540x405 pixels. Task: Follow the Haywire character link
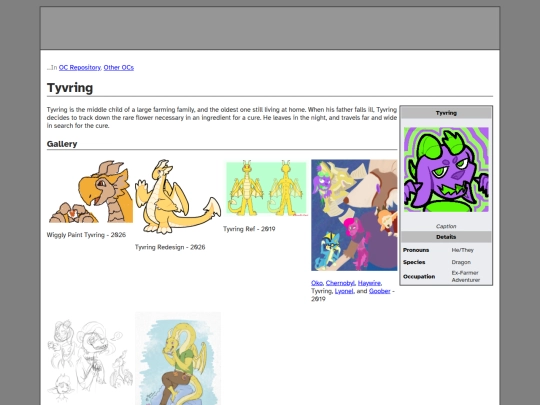coord(369,283)
